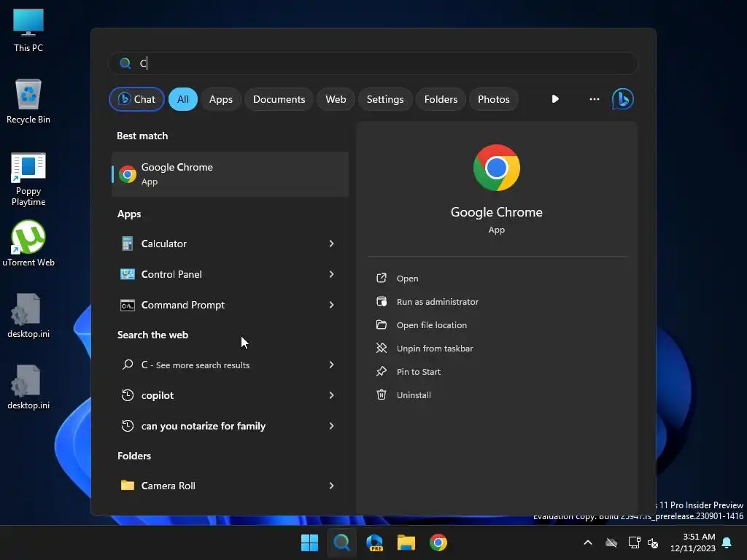Expand Calculator result options chevron
This screenshot has width=747, height=560.
(332, 244)
